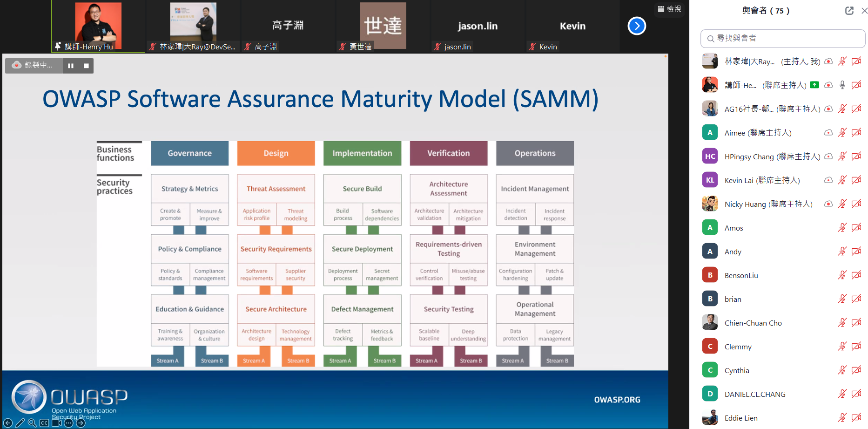Stop the recording
The image size is (868, 429).
coord(86,66)
